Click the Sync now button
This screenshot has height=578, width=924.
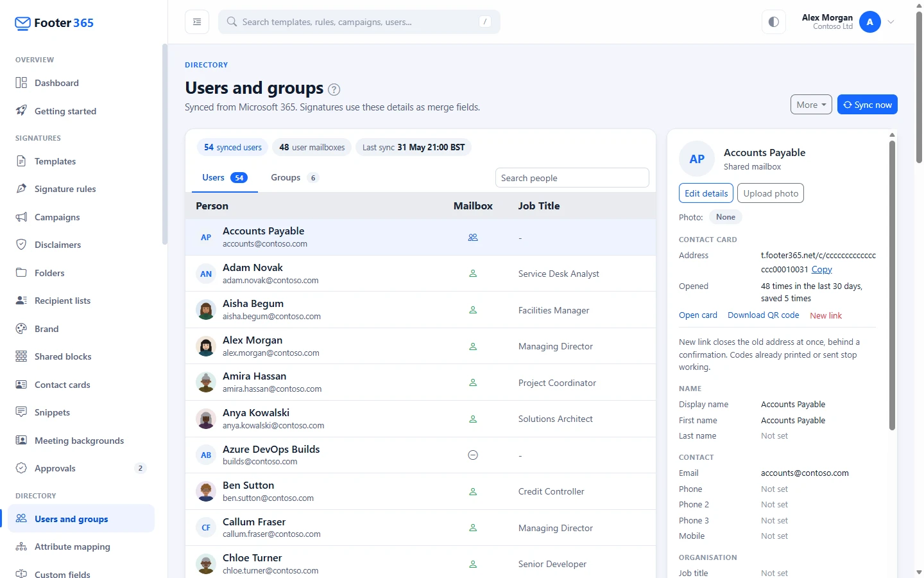coord(867,105)
